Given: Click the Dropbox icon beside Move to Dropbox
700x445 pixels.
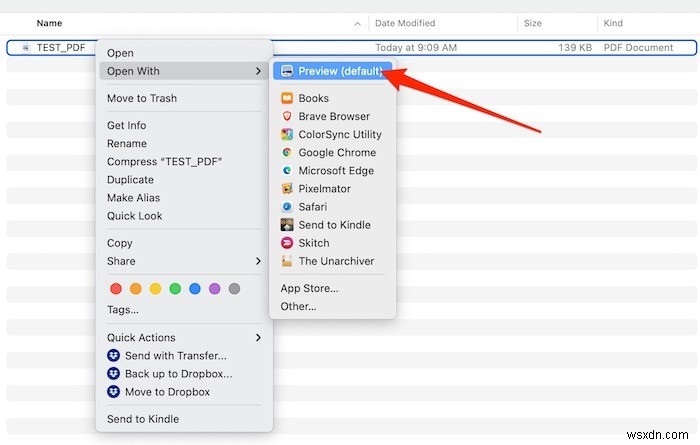Looking at the screenshot, I should pyautogui.click(x=113, y=391).
